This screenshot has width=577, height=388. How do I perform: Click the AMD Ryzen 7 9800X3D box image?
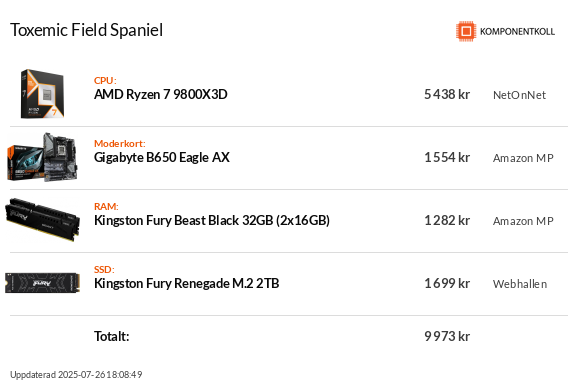point(42,94)
